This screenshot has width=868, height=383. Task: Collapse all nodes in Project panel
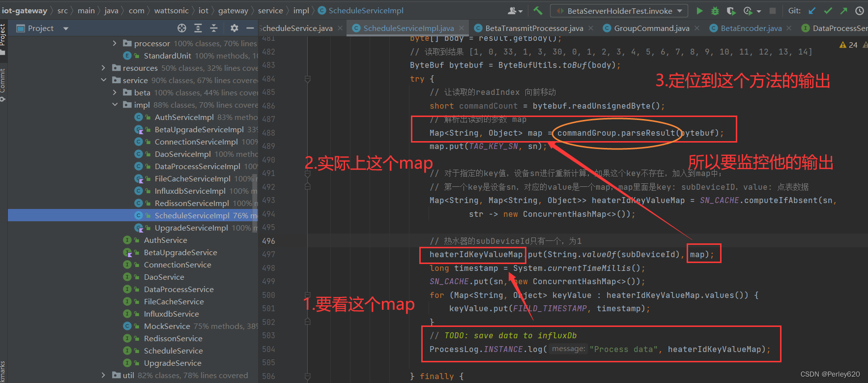point(214,28)
